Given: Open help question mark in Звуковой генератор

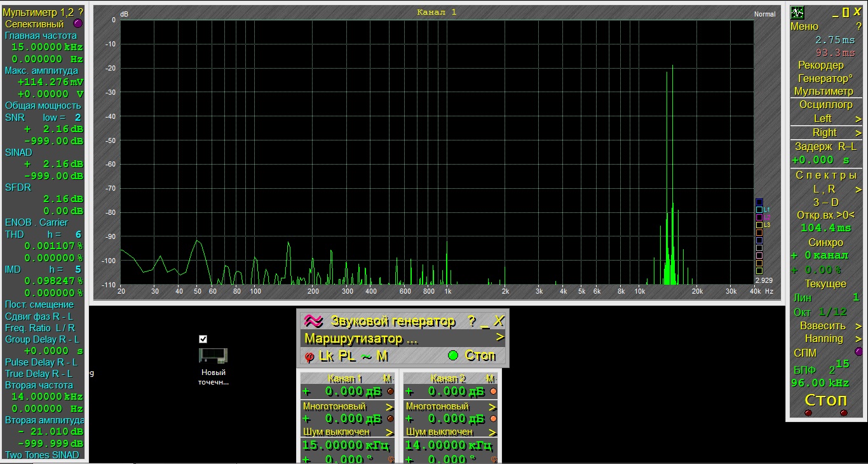Looking at the screenshot, I should 471,321.
